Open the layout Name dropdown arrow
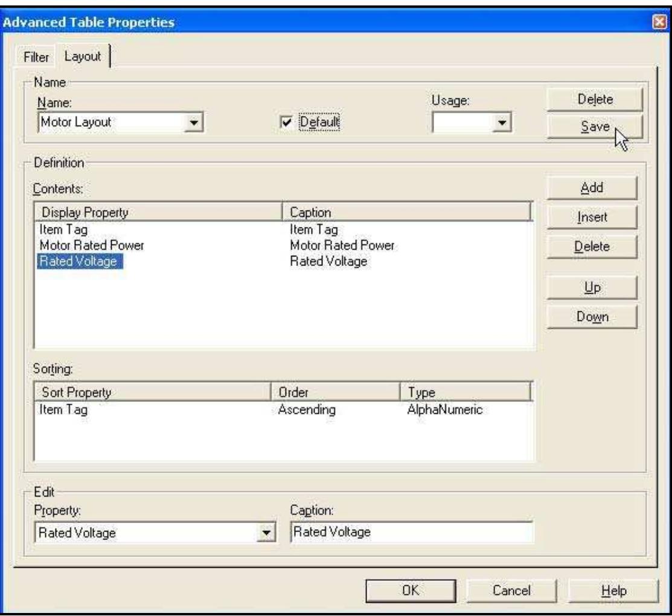Screen dimensions: 672x616 click(194, 122)
